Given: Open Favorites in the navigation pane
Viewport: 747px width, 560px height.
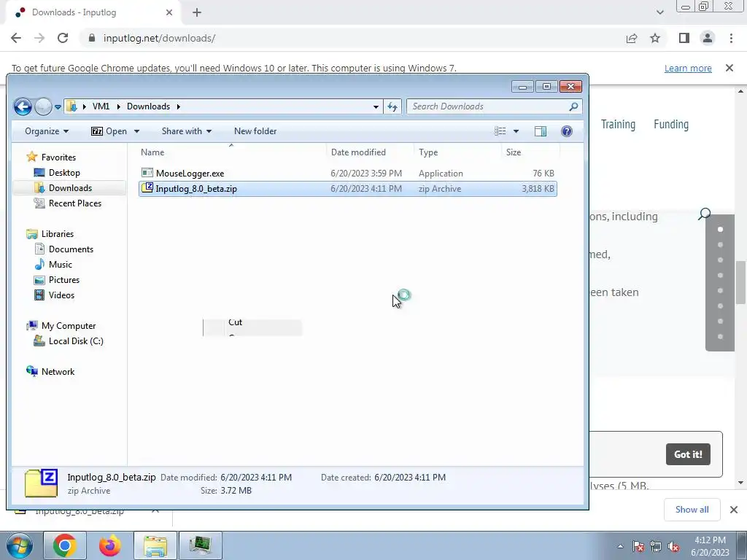Looking at the screenshot, I should click(58, 157).
